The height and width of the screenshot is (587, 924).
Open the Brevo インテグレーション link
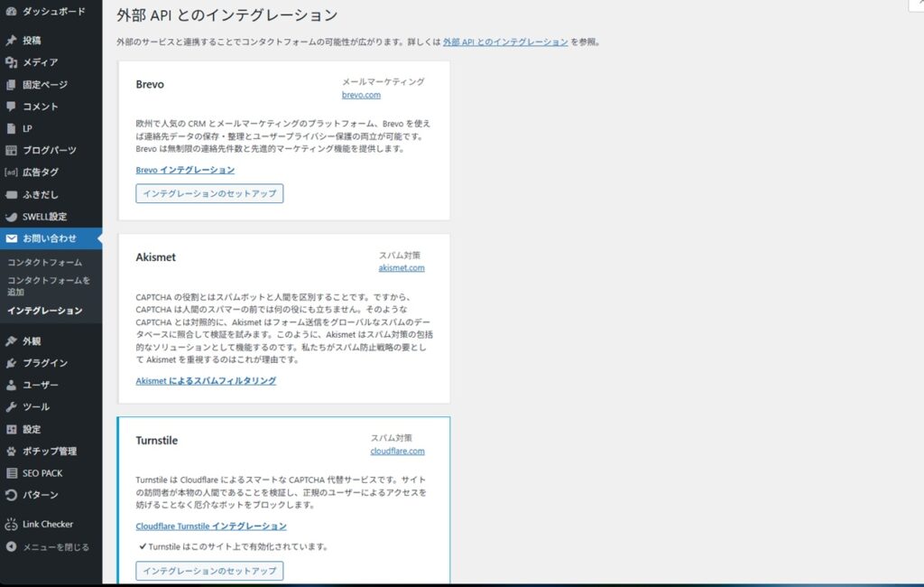pos(185,170)
